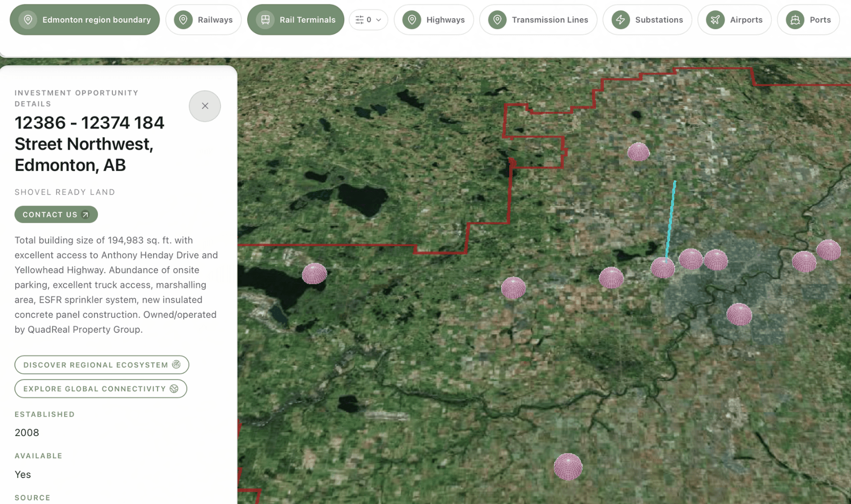851x504 pixels.
Task: Toggle the Rail Terminals layer
Action: [295, 20]
